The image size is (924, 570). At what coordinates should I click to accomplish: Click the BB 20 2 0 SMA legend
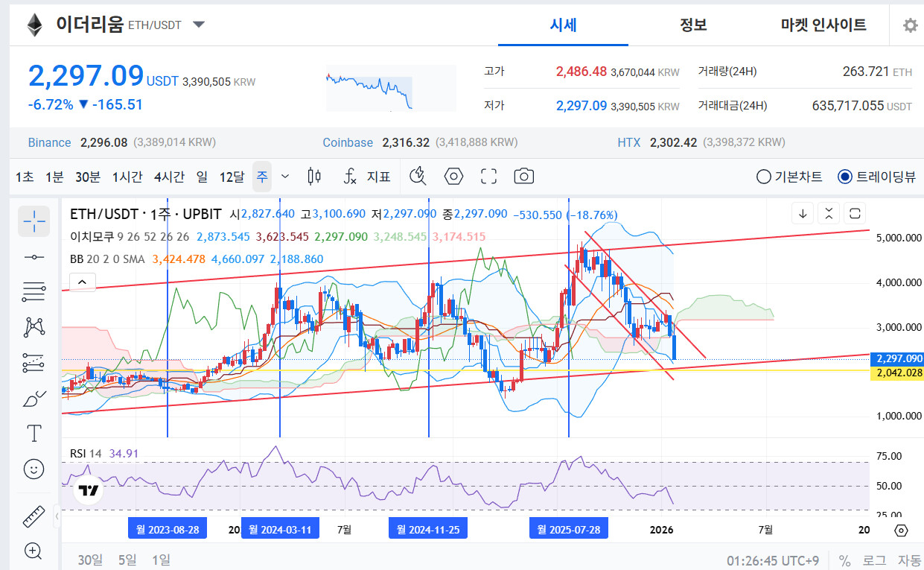pyautogui.click(x=107, y=259)
